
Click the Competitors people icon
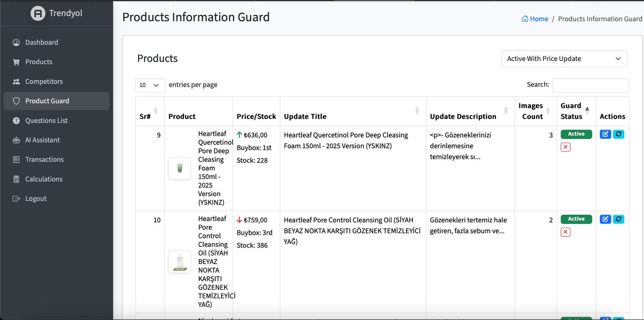(16, 81)
